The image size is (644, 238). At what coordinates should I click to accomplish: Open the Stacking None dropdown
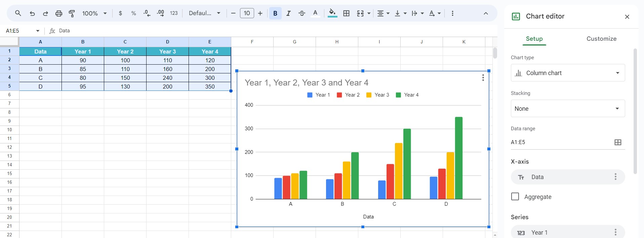pyautogui.click(x=568, y=108)
